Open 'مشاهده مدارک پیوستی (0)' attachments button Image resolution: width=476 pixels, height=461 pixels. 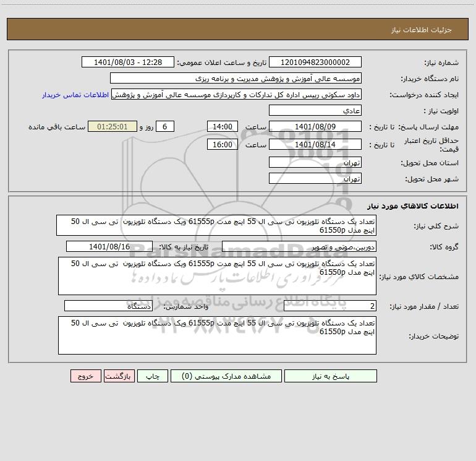pos(226,376)
